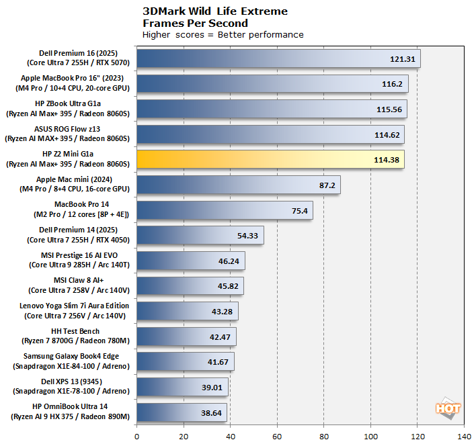Click '(Snapdragon X1E-78-100 / Adreno)' spec text
Viewport: 476px width, 448px height.
click(71, 391)
